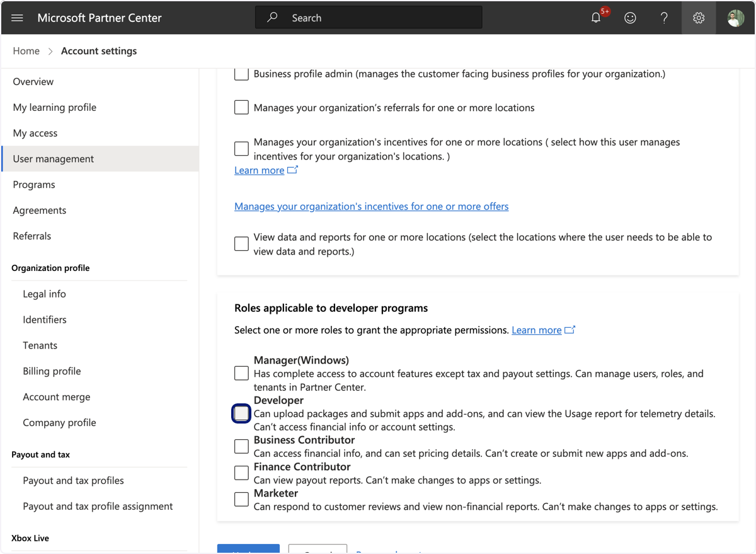Check incentives for locations checkbox
756x554 pixels.
coord(241,149)
